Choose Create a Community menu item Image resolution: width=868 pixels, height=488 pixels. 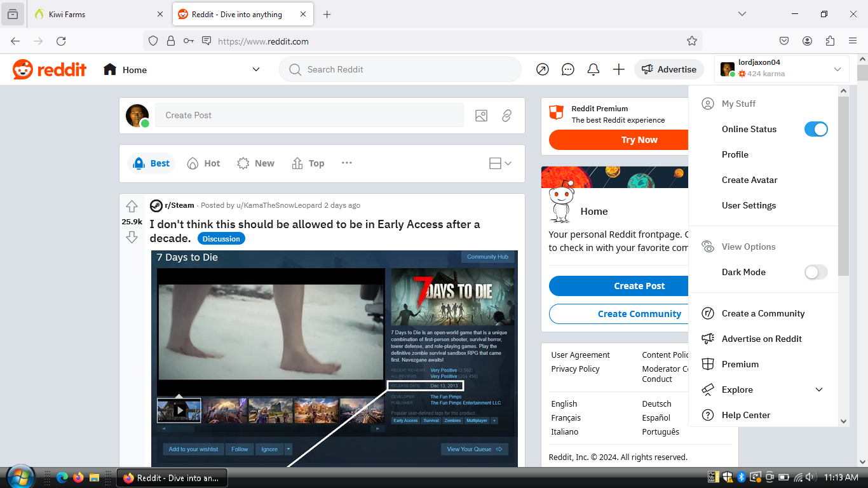click(x=763, y=313)
